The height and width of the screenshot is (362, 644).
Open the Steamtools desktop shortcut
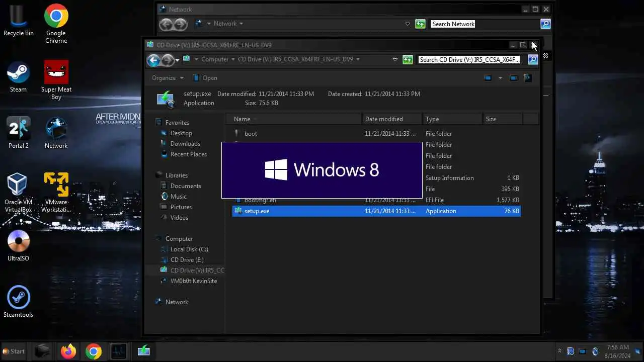(19, 302)
